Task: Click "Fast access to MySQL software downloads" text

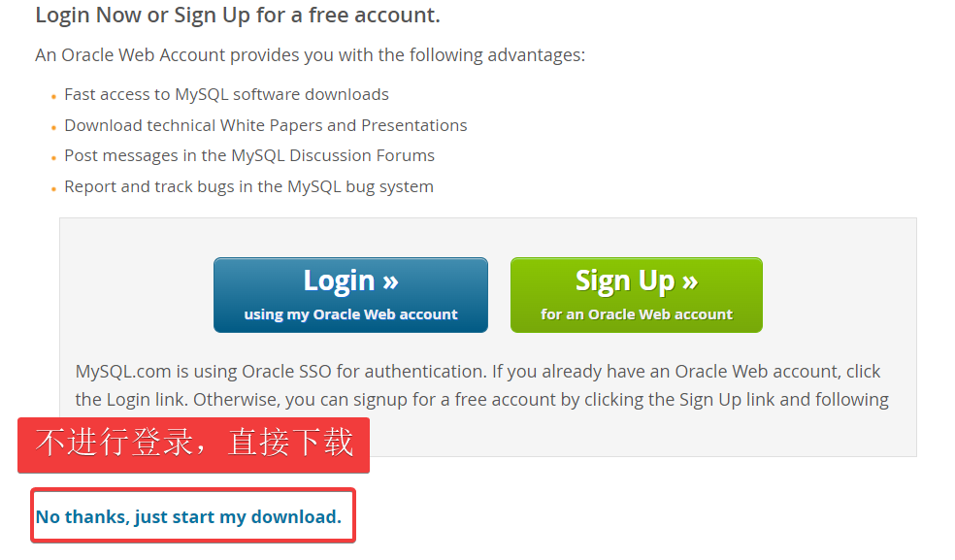Action: [226, 94]
